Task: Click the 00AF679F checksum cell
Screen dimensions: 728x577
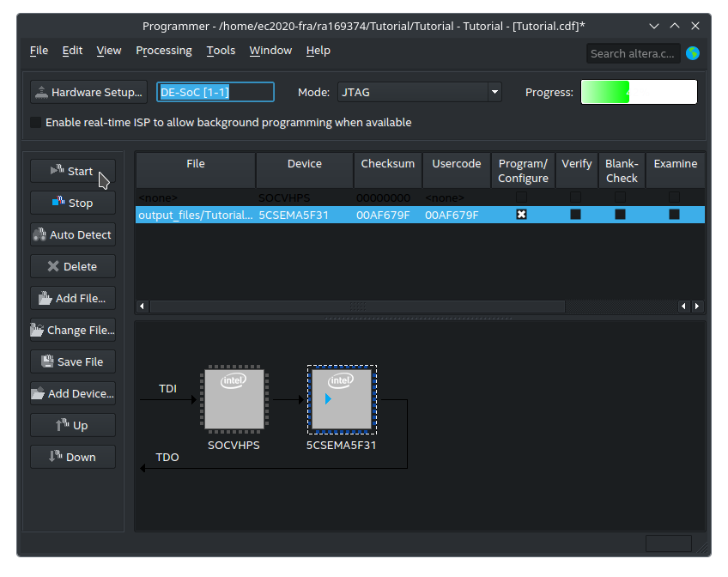Action: (x=388, y=215)
